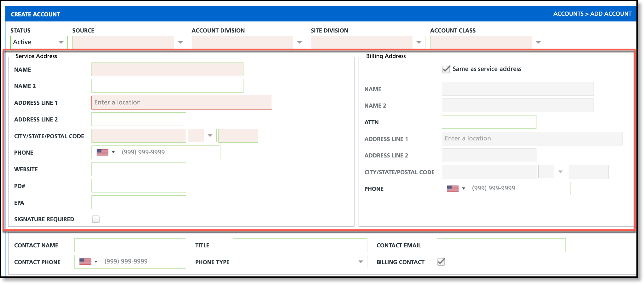
Task: Click the Contact Name input field
Action: [x=130, y=245]
